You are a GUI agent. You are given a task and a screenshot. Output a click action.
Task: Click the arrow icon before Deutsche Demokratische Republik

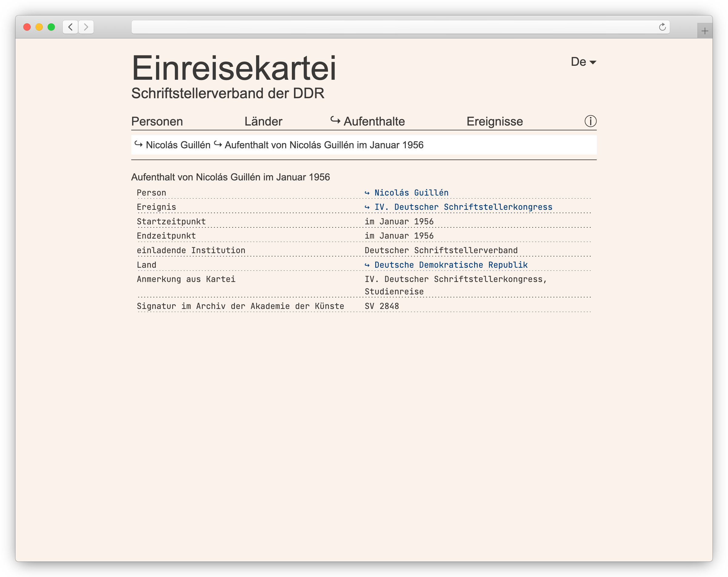point(367,265)
